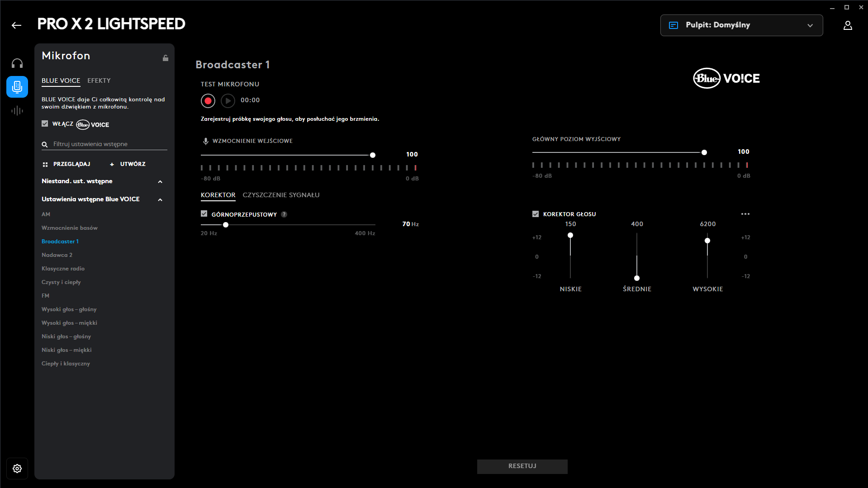Select the KOREKTOR tab
This screenshot has width=868, height=488.
tap(218, 195)
